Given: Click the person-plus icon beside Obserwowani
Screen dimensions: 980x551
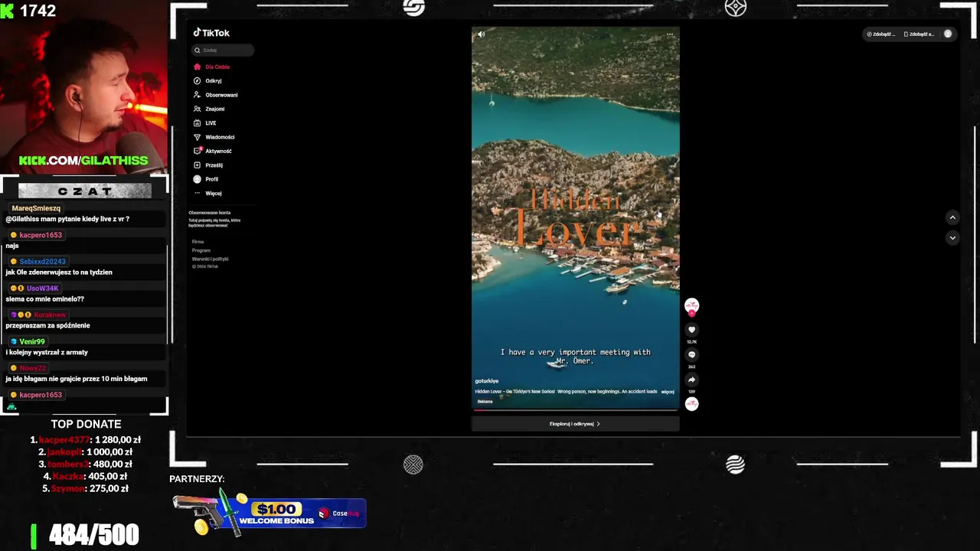Looking at the screenshot, I should (x=197, y=95).
